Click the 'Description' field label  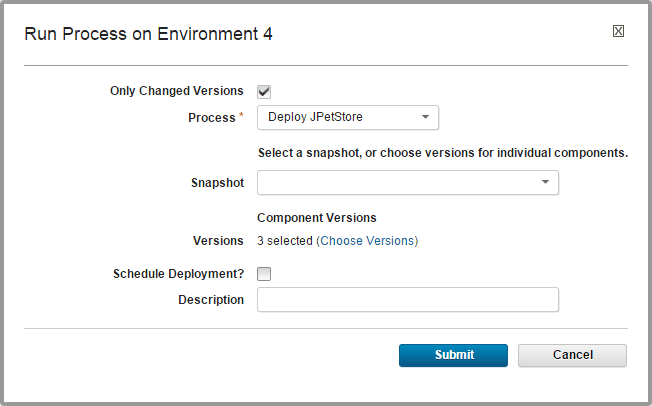click(211, 300)
